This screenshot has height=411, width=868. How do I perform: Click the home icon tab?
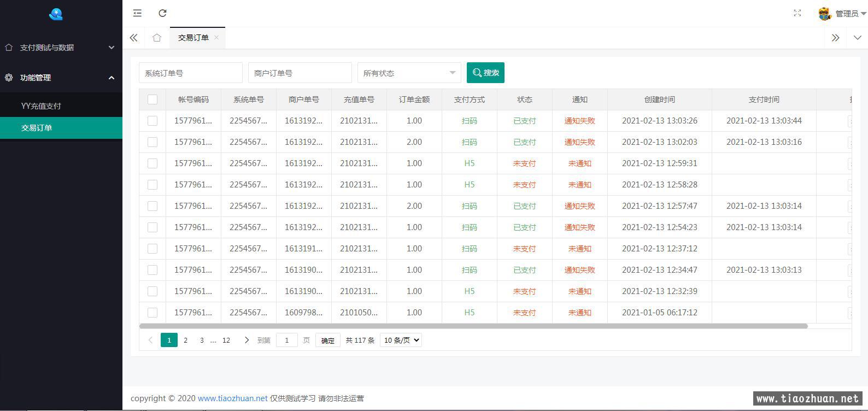(x=157, y=38)
